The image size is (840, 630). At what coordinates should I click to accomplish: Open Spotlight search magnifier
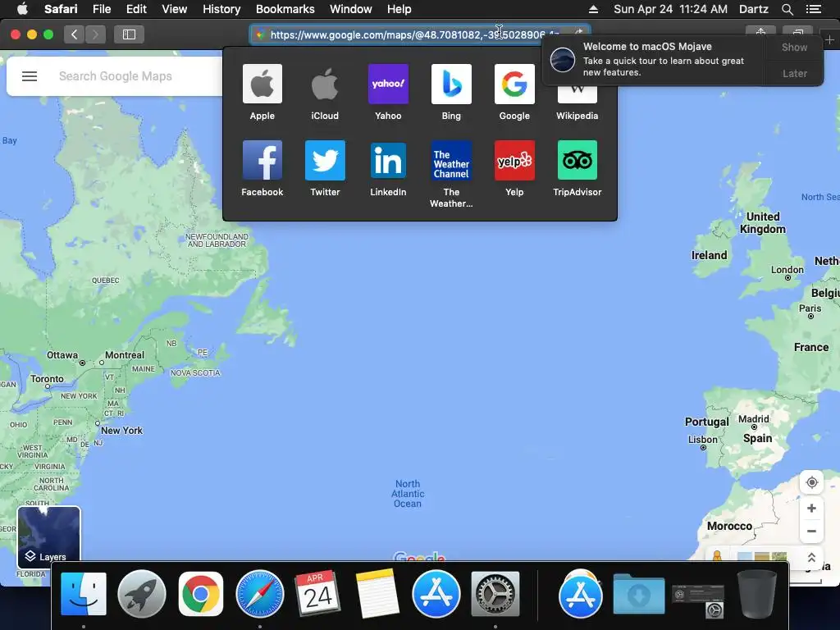pos(787,9)
